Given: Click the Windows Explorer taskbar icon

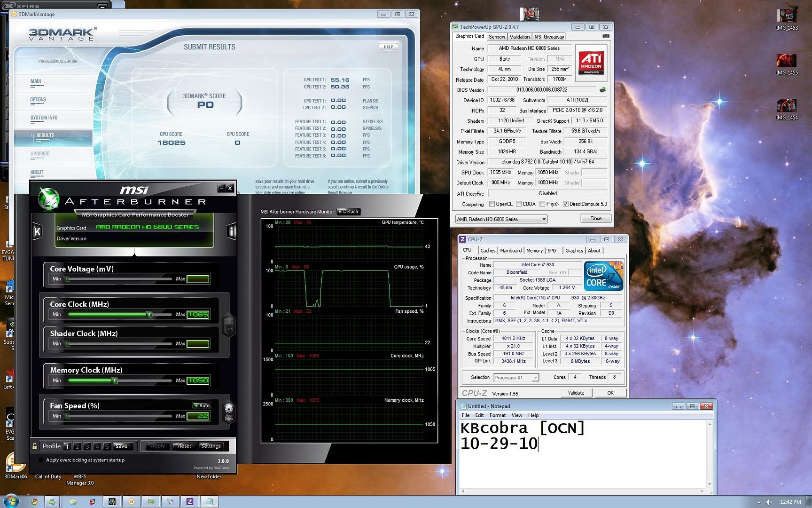Looking at the screenshot, I should coord(73,502).
